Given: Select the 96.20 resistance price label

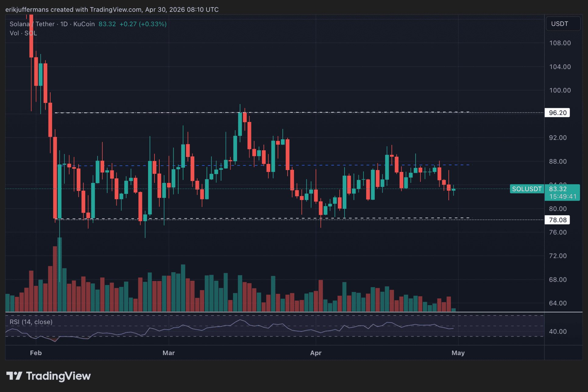Looking at the screenshot, I should pyautogui.click(x=557, y=113).
